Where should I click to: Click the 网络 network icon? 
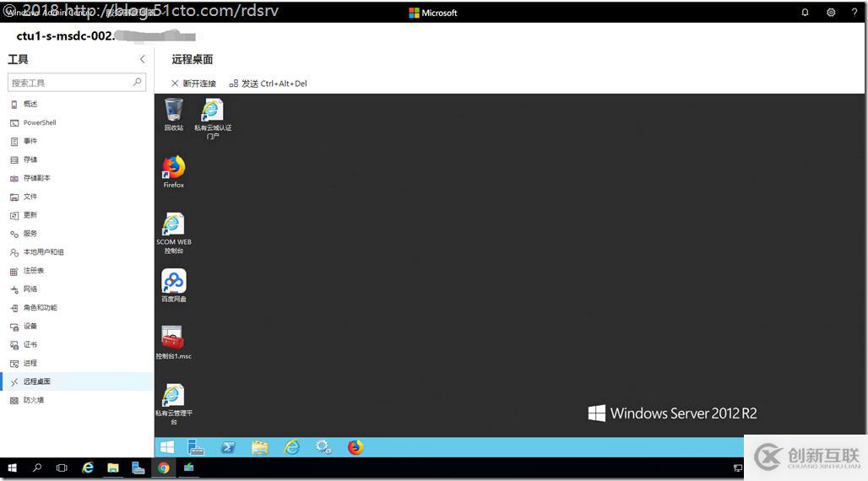(x=14, y=289)
